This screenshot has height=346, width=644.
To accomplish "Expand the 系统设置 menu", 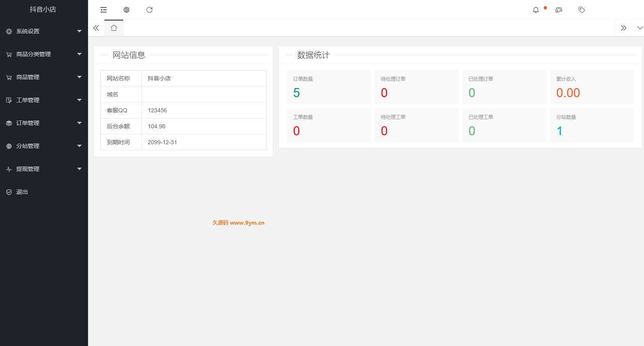I will (x=44, y=31).
